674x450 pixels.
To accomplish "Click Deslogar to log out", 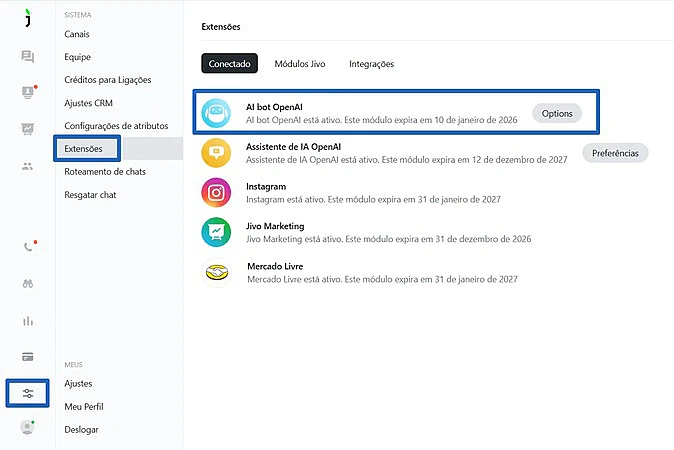I will [81, 429].
